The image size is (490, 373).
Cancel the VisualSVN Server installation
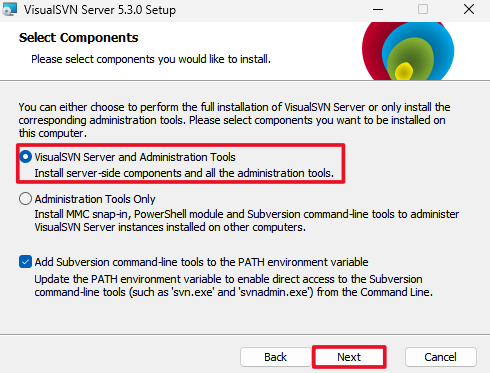coord(441,357)
